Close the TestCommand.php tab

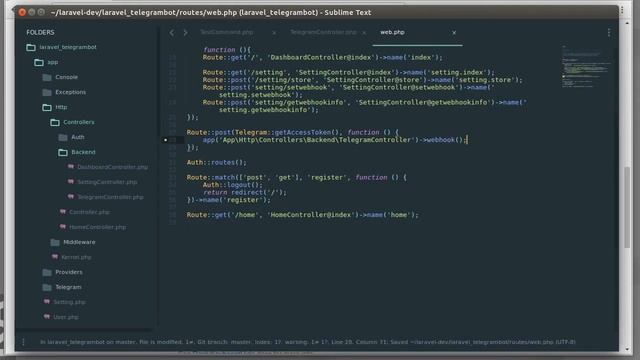pos(274,33)
